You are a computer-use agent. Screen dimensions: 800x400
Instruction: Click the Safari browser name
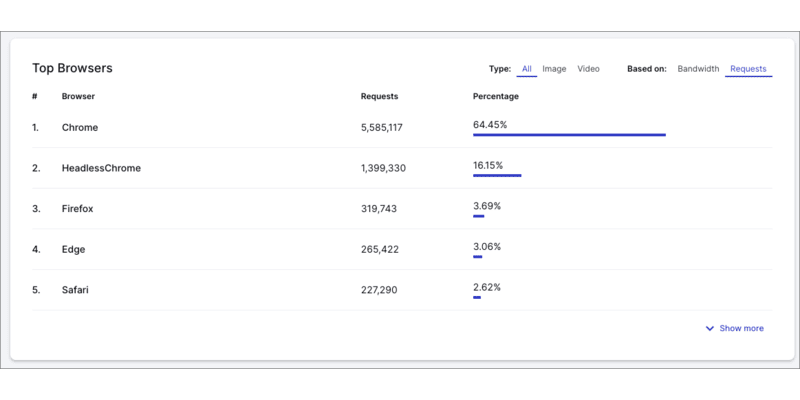(75, 290)
